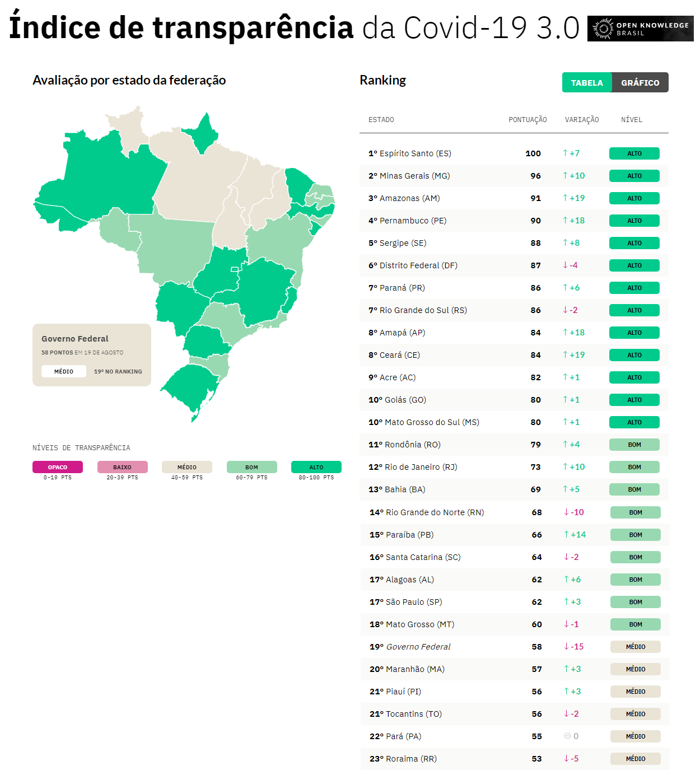Image resolution: width=700 pixels, height=775 pixels.
Task: Click the Baixo legend color swatch
Action: [x=122, y=467]
